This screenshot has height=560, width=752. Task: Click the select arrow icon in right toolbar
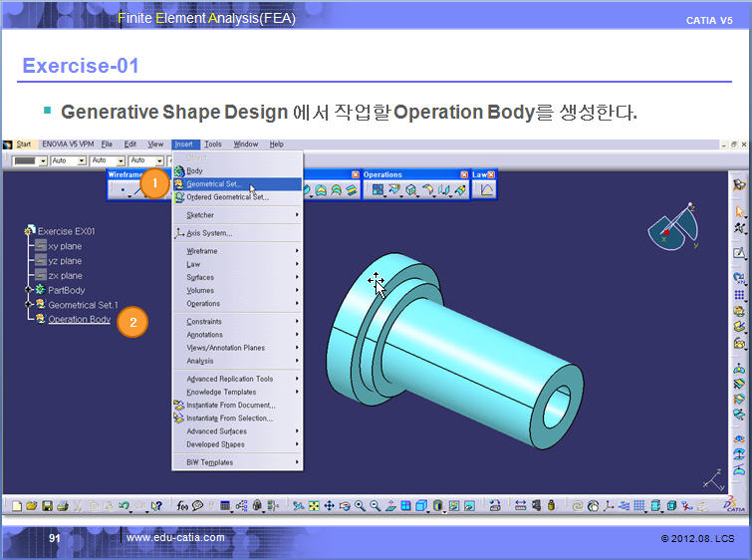(739, 211)
